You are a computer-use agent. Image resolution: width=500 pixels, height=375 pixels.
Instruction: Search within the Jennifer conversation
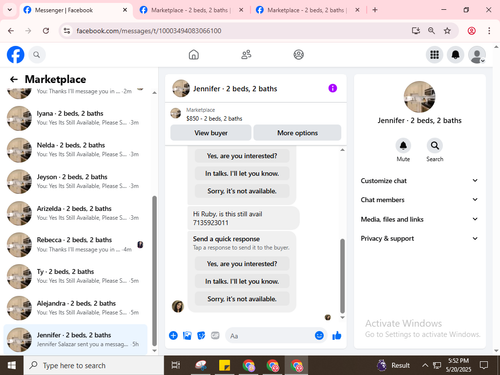point(435,146)
